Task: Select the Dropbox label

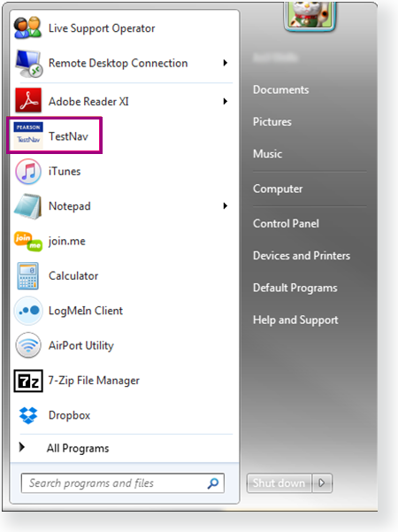Action: click(x=70, y=415)
